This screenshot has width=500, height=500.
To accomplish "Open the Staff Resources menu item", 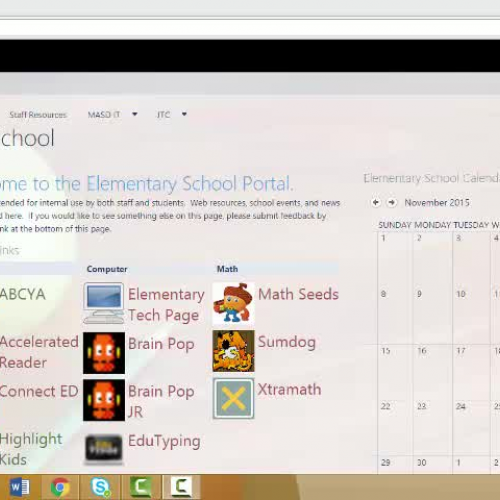I will (38, 115).
